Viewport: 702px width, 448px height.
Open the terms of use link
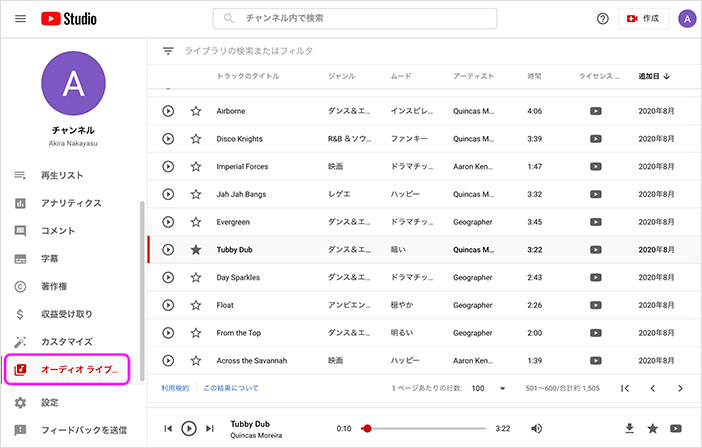pyautogui.click(x=175, y=388)
